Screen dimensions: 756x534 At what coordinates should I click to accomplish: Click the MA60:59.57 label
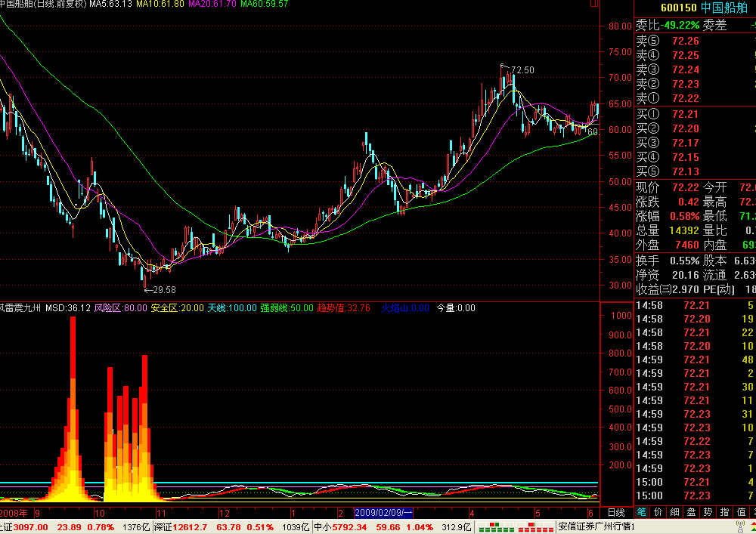coord(264,4)
